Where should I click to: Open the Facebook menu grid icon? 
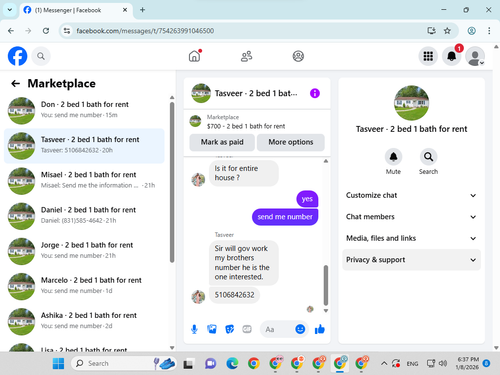(x=428, y=56)
